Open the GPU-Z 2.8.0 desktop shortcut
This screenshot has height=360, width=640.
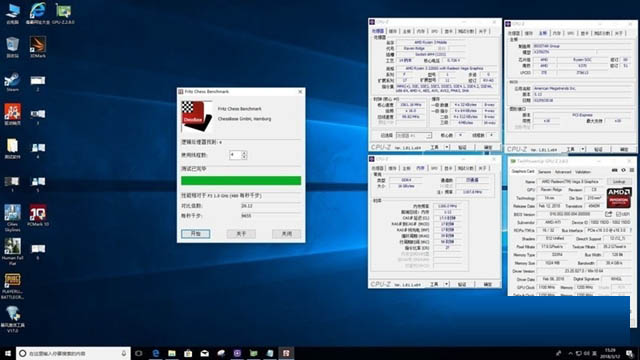click(x=63, y=13)
